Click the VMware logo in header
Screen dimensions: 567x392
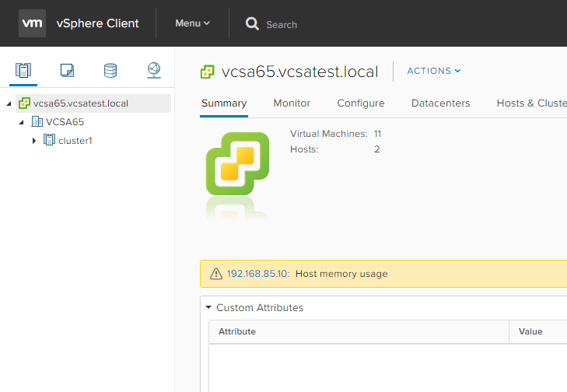pyautogui.click(x=32, y=23)
